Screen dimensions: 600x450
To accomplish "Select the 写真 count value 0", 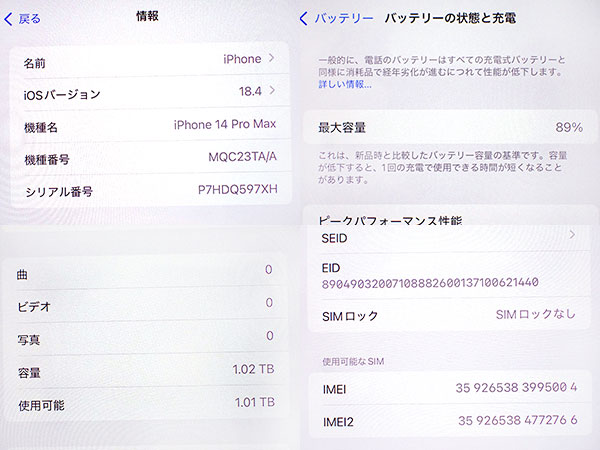I will coord(270,336).
